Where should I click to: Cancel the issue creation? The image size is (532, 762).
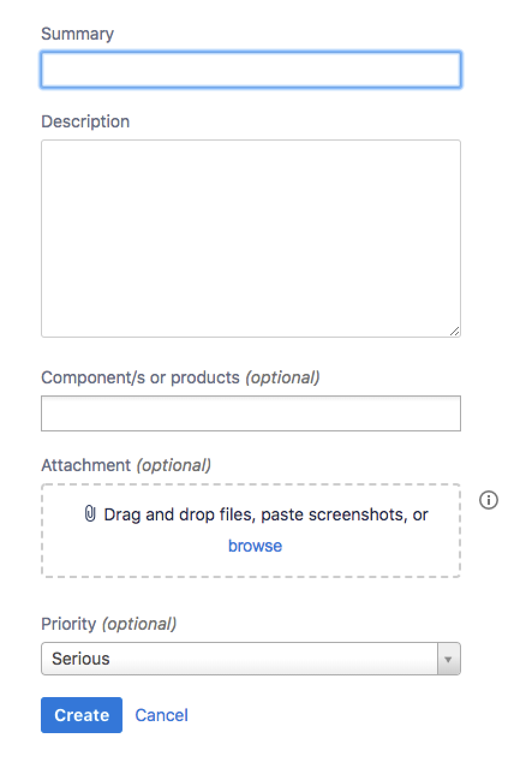[162, 715]
